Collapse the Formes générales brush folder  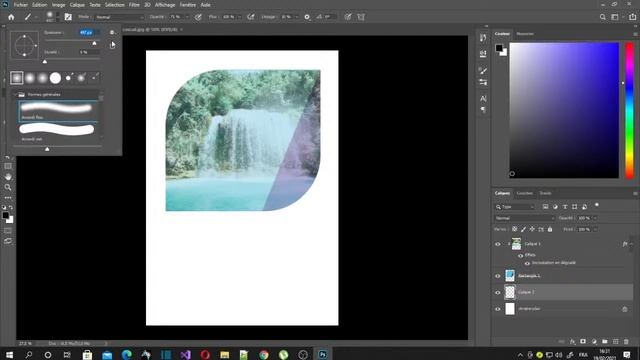[x=16, y=95]
